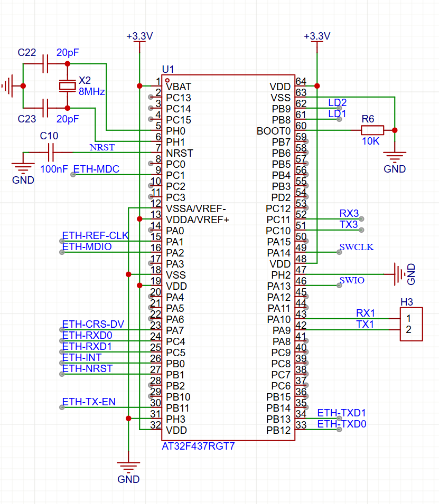Click the PA9 pin name

click(282, 330)
